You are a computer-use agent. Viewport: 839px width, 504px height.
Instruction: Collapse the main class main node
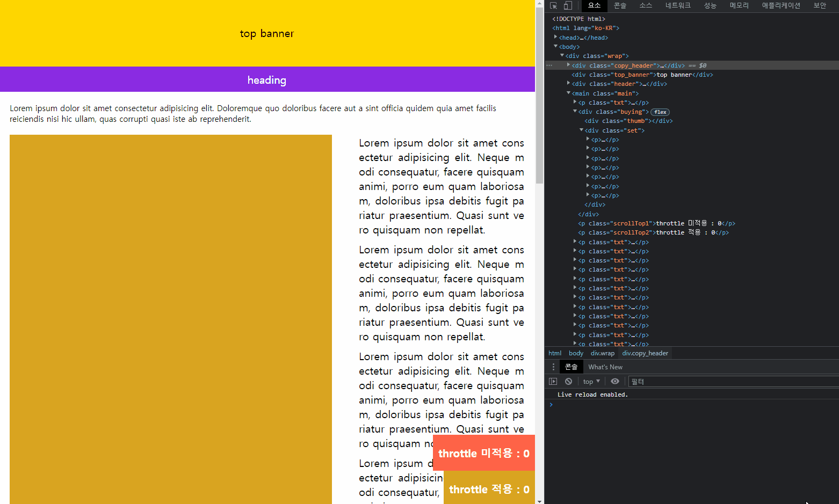[568, 93]
